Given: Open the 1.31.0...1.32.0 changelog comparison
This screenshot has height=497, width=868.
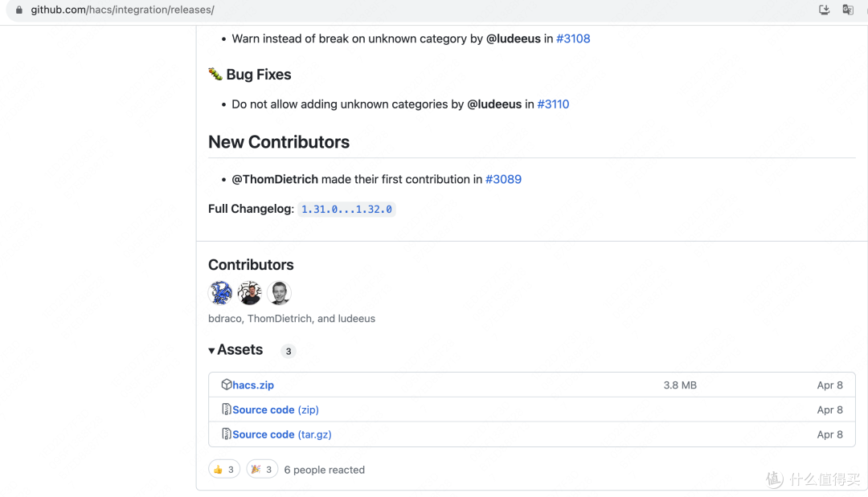Looking at the screenshot, I should coord(346,209).
